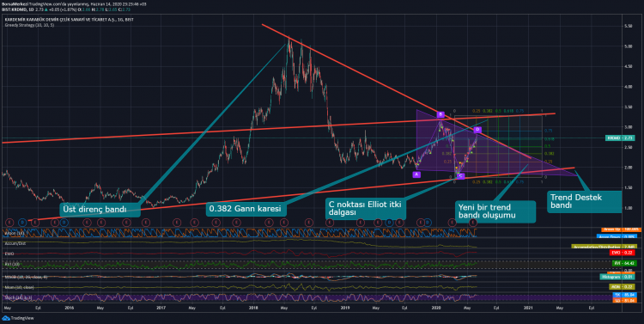Click the 2020 label on time axis
The image size is (644, 324).
point(436,308)
